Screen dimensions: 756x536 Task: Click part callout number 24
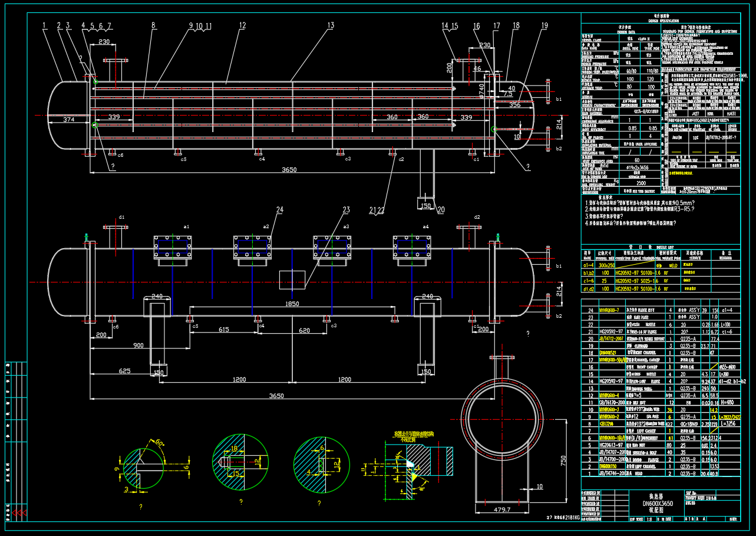[279, 209]
